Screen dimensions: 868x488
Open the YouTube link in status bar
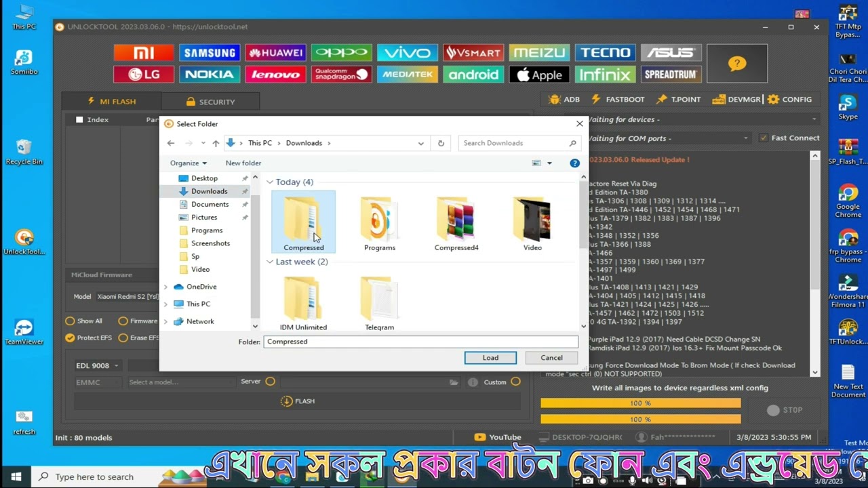(x=498, y=437)
